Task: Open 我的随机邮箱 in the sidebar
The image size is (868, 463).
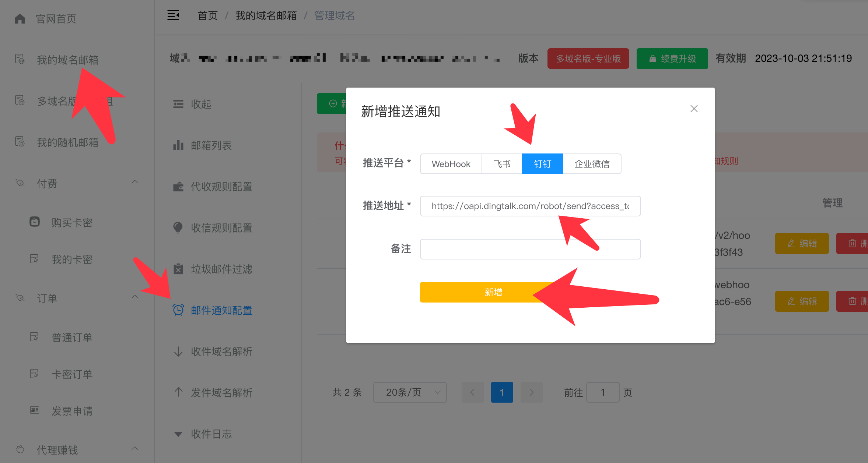Action: click(x=67, y=142)
